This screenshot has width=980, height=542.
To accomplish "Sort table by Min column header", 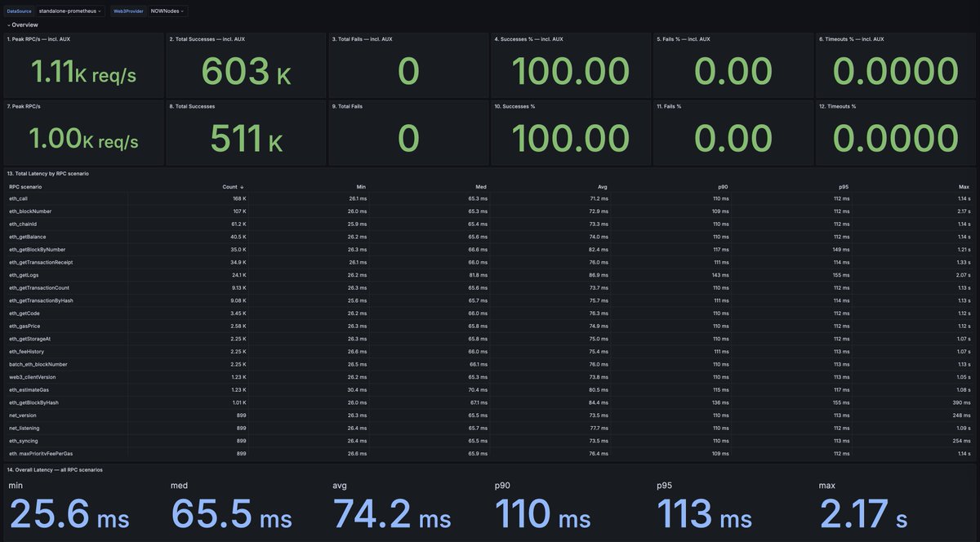I will [362, 187].
